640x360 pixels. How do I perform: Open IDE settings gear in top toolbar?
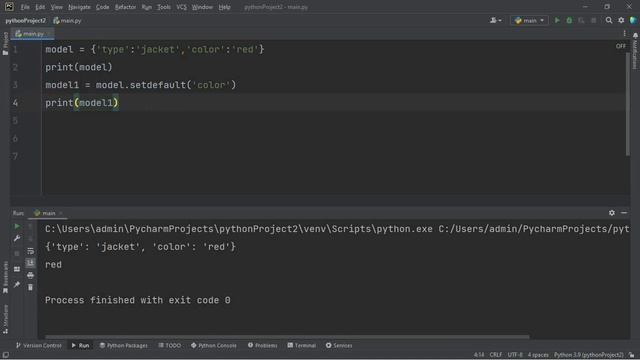coord(621,20)
